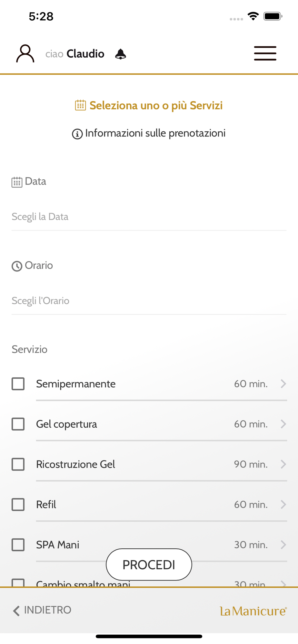Tap the clock icon next to Orario
Screen dimensions: 298x644
17,266
